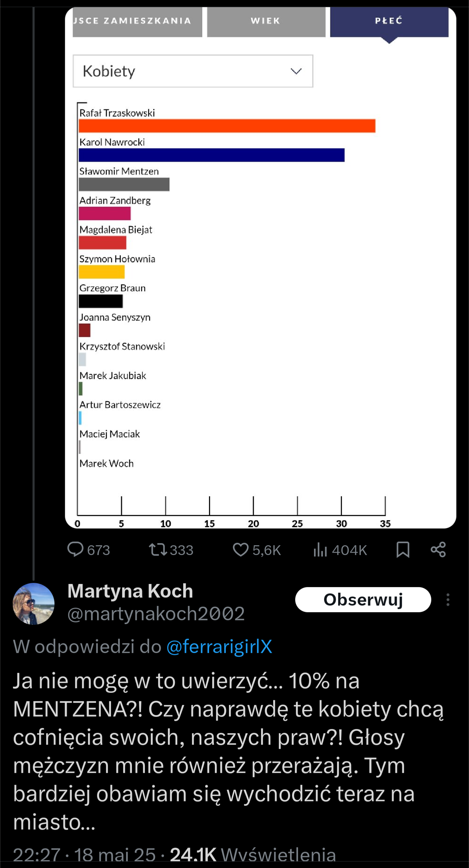Open the view statistics bar icon
The width and height of the screenshot is (469, 868).
coord(320,549)
